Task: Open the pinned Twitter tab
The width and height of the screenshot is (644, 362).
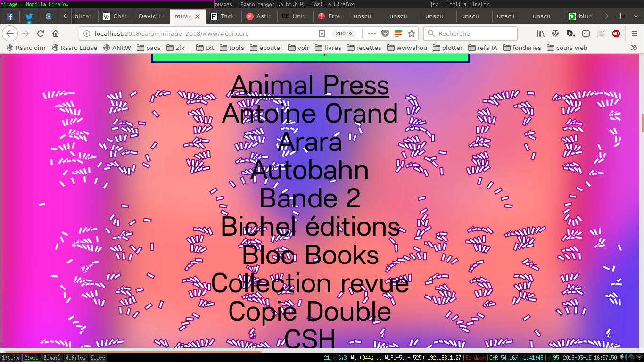Action: 29,16
